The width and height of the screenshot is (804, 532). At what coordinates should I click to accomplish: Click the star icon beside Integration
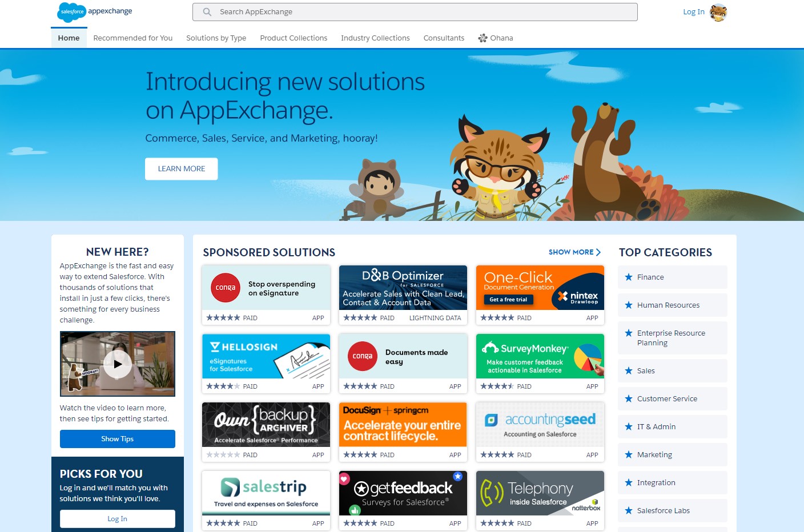pos(629,482)
